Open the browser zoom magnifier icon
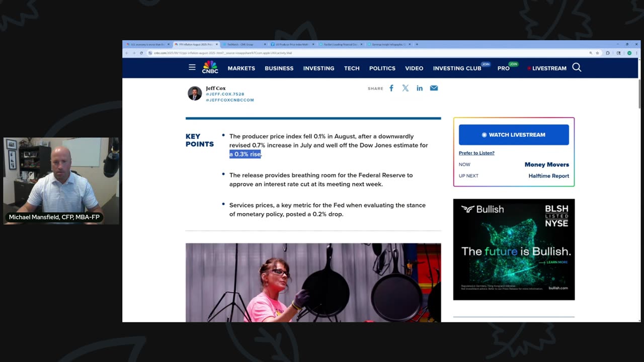Image resolution: width=644 pixels, height=362 pixels. coord(591,53)
